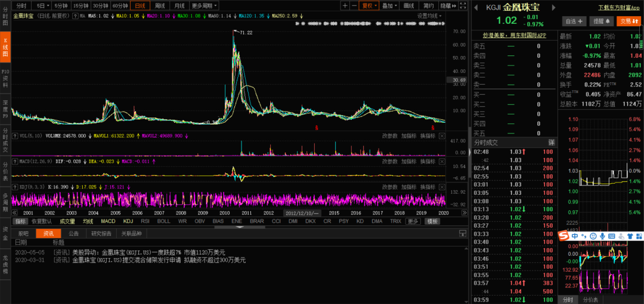
Task: Click the Sogou input method S icon
Action: click(564, 237)
